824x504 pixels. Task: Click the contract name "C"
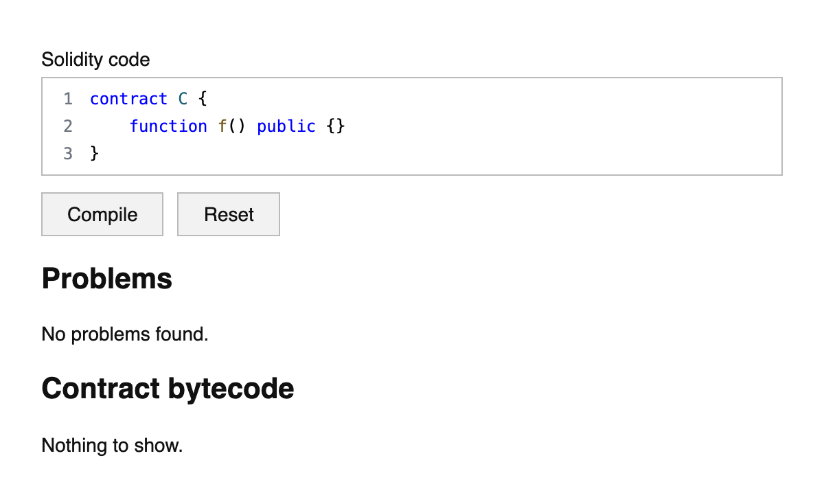click(x=183, y=99)
